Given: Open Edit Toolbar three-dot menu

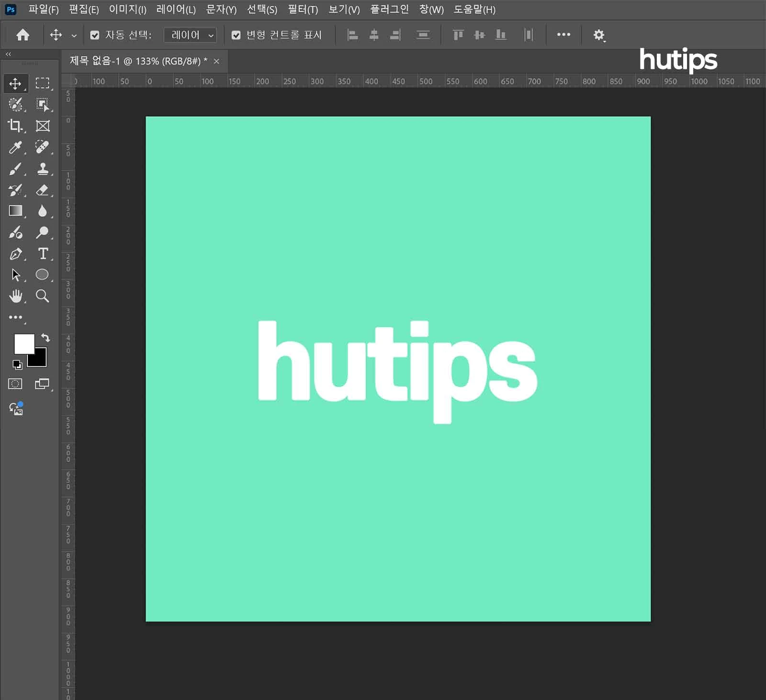Looking at the screenshot, I should pyautogui.click(x=15, y=317).
